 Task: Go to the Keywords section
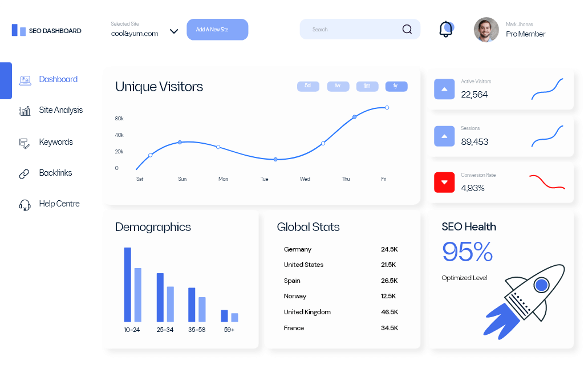(56, 142)
